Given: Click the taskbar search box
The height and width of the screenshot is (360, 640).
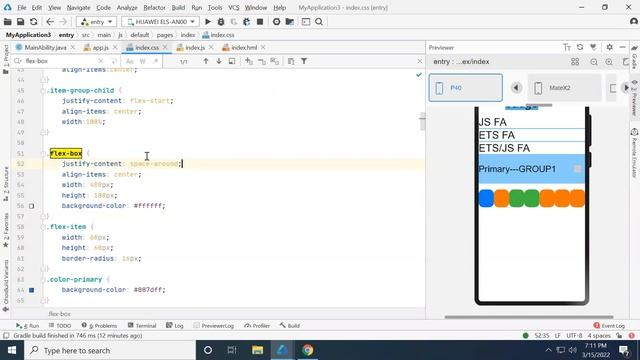Looking at the screenshot, I should pos(110,350).
